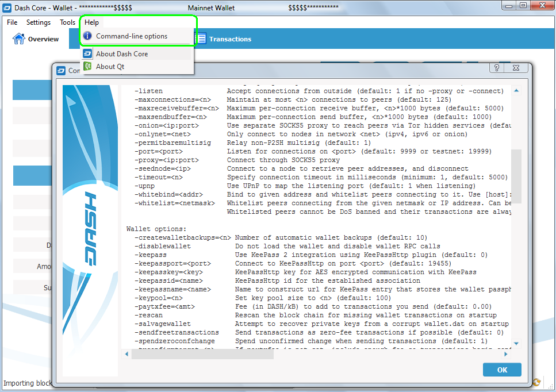Click the '-port=<port>' option text

[159, 151]
